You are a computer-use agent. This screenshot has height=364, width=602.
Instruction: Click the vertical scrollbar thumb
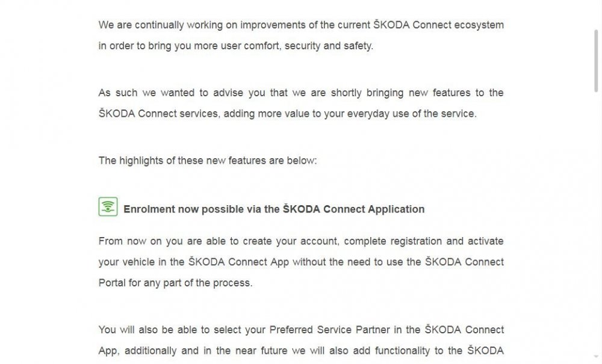596,61
